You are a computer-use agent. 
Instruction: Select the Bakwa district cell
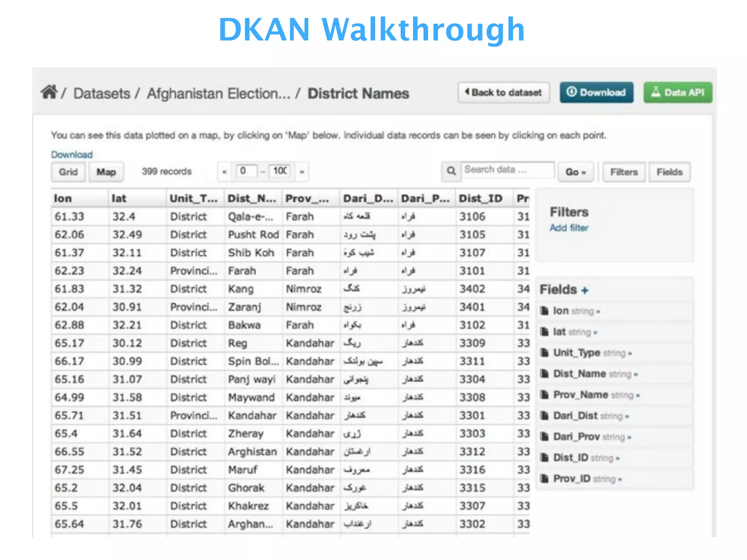coord(253,325)
